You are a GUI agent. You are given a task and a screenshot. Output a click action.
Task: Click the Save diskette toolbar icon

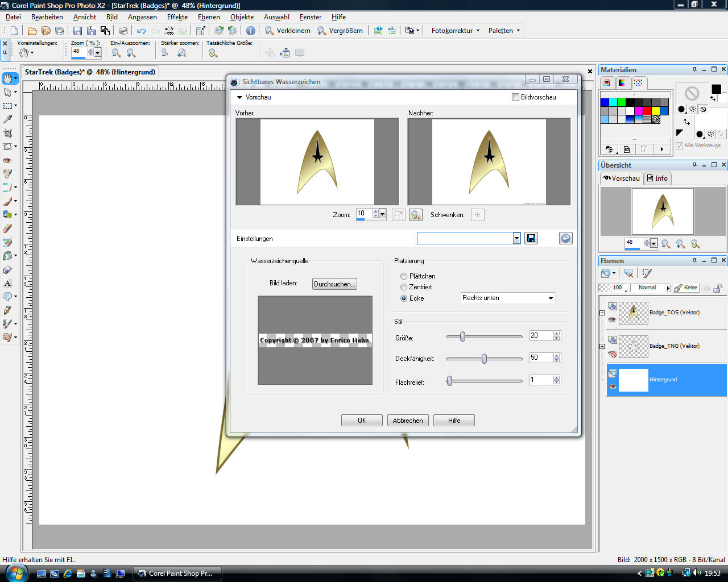click(x=78, y=31)
